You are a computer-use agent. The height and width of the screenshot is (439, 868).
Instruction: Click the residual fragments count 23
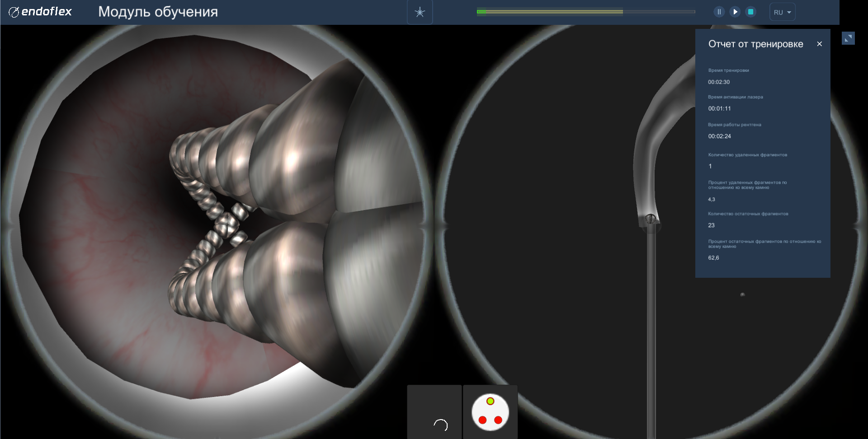pyautogui.click(x=711, y=225)
